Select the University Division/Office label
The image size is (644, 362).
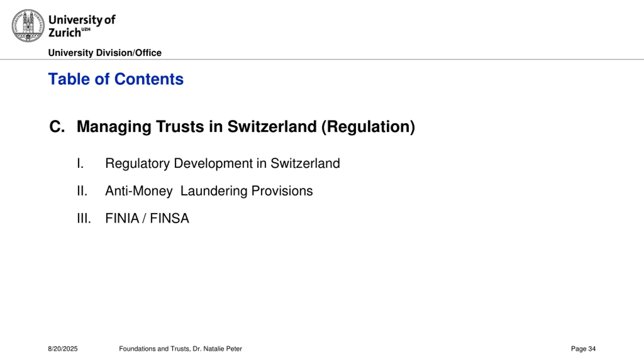[105, 53]
